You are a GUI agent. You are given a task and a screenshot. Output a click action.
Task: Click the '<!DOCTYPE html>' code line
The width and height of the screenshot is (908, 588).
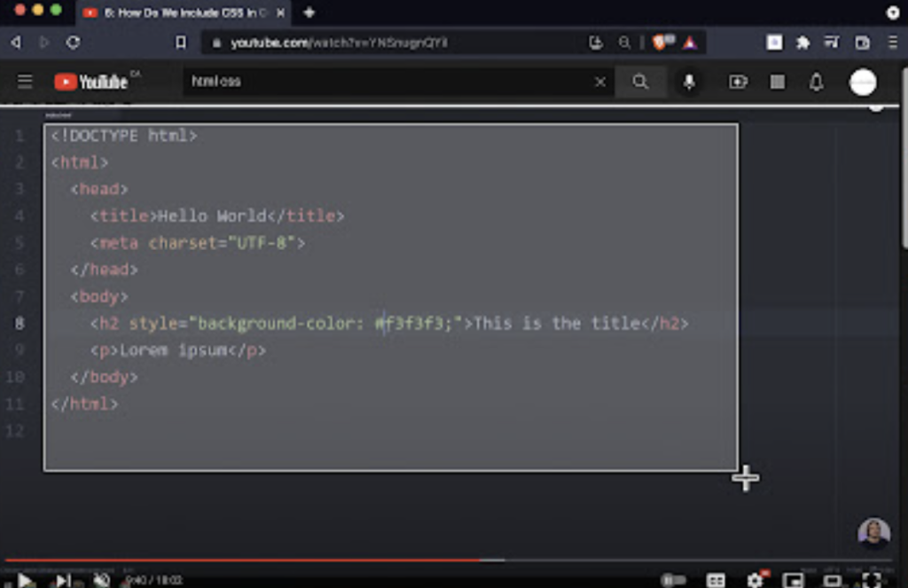[124, 136]
